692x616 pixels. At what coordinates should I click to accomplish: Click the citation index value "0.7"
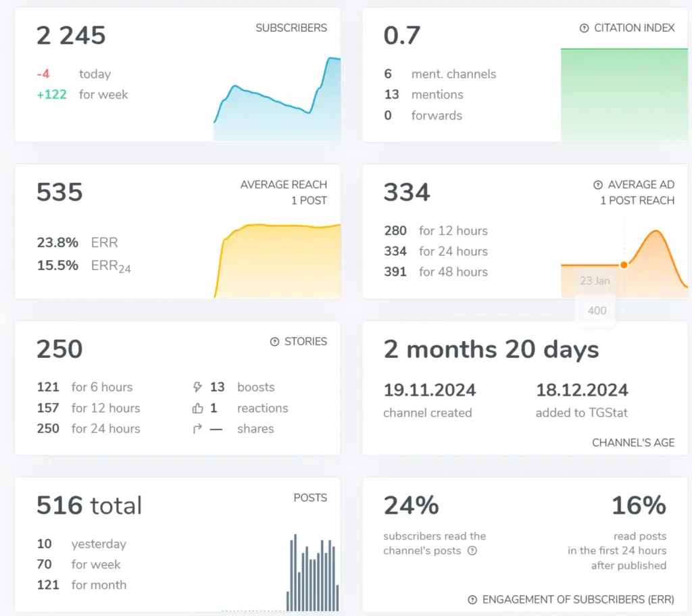point(401,35)
